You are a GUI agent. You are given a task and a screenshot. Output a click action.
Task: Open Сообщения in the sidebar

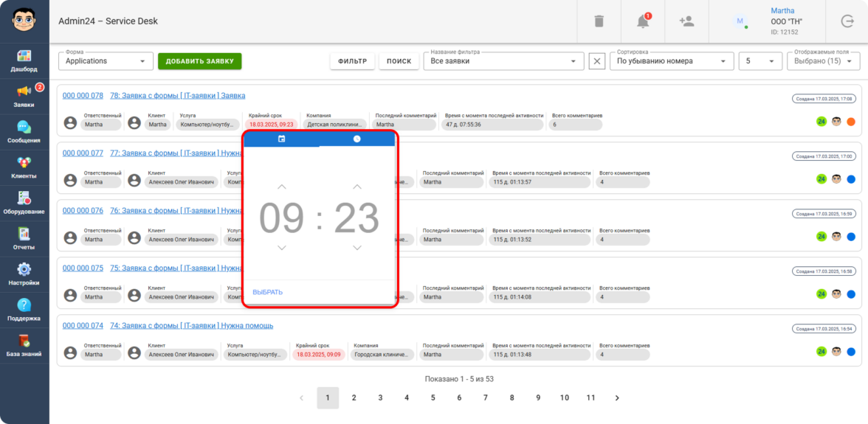[x=24, y=132]
